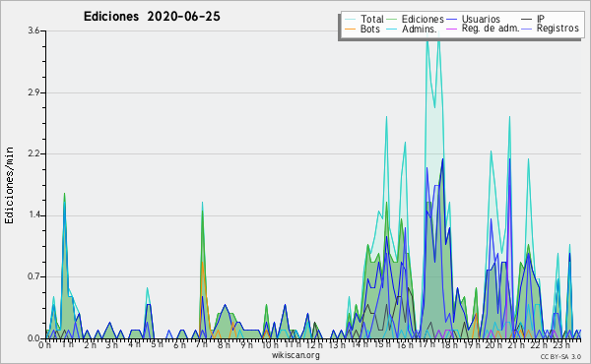Click the '20 h' x-axis label
The height and width of the screenshot is (364, 591).
494,344
